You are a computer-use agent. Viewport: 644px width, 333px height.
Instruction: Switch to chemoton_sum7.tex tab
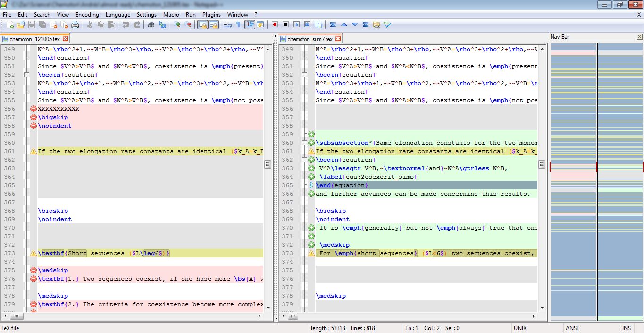click(x=309, y=39)
